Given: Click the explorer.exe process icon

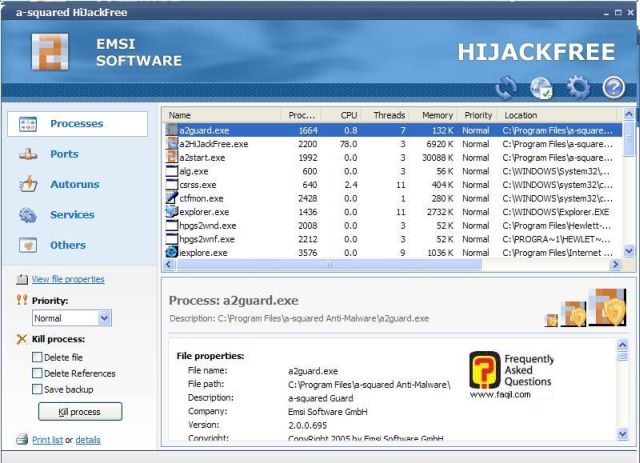Looking at the screenshot, I should tap(171, 212).
